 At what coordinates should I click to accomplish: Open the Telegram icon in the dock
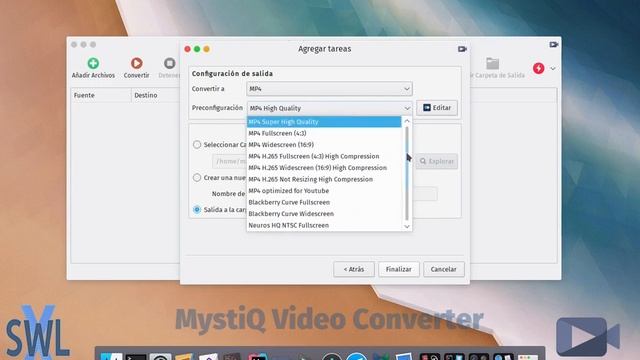point(357,356)
